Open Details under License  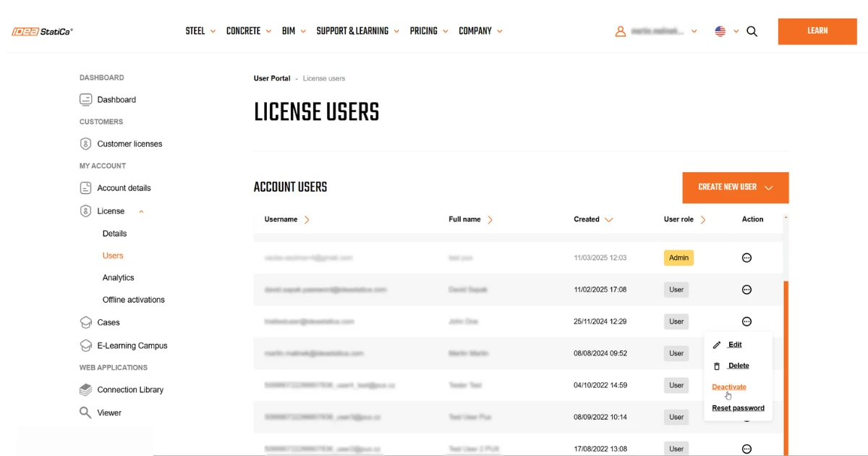tap(114, 234)
